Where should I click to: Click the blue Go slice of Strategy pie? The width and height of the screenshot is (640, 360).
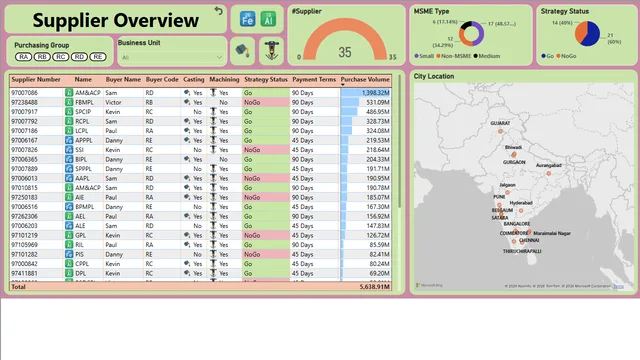(594, 35)
